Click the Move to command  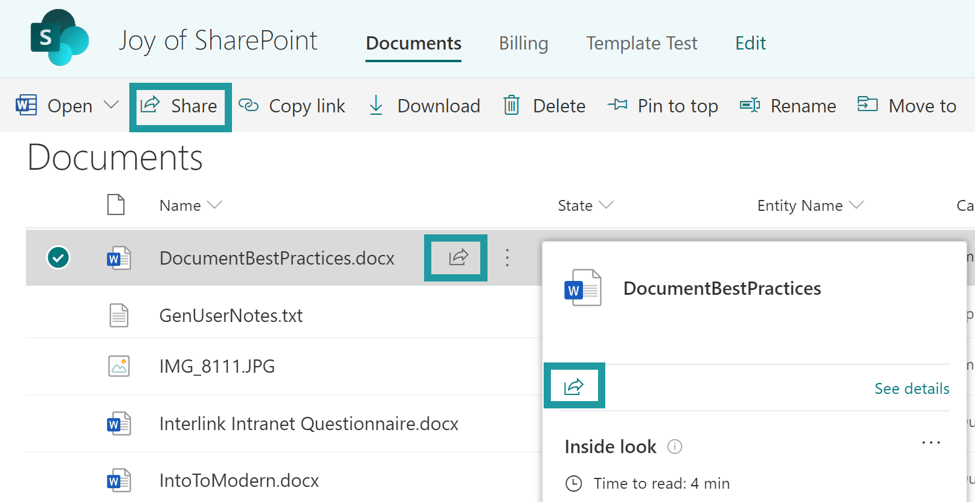907,106
